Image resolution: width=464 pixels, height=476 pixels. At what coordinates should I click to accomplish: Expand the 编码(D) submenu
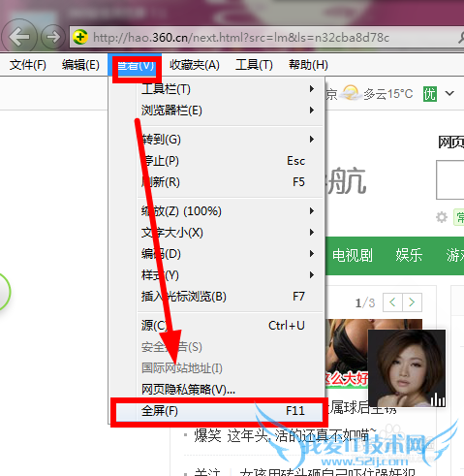(x=216, y=254)
